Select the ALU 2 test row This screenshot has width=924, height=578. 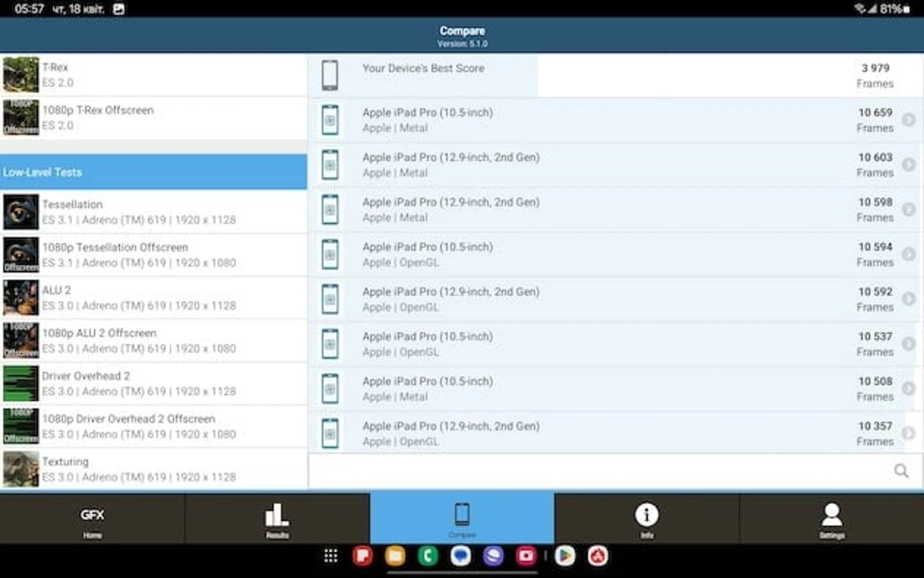coord(154,298)
